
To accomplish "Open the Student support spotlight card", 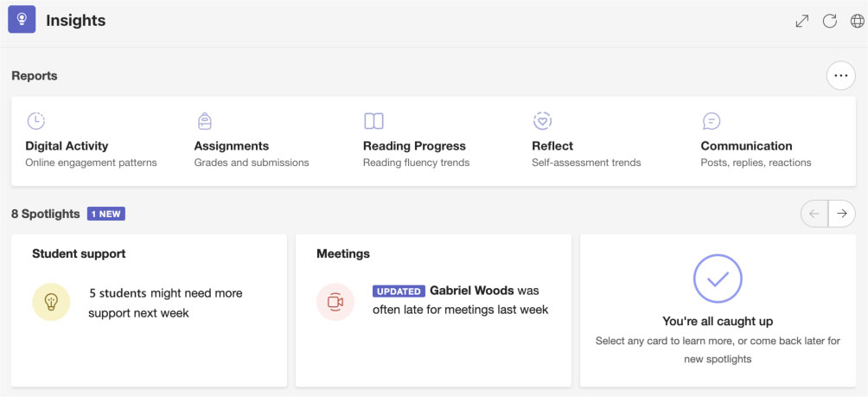I will pyautogui.click(x=148, y=310).
